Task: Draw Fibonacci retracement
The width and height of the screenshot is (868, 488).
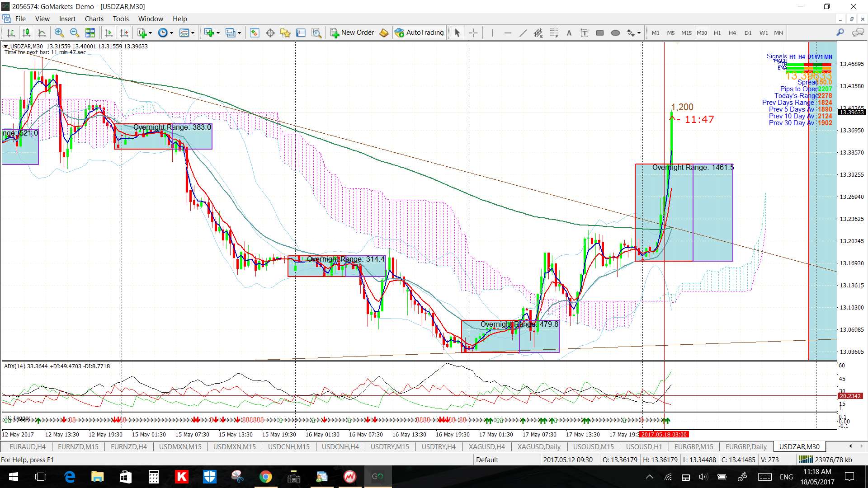Action: [x=554, y=33]
